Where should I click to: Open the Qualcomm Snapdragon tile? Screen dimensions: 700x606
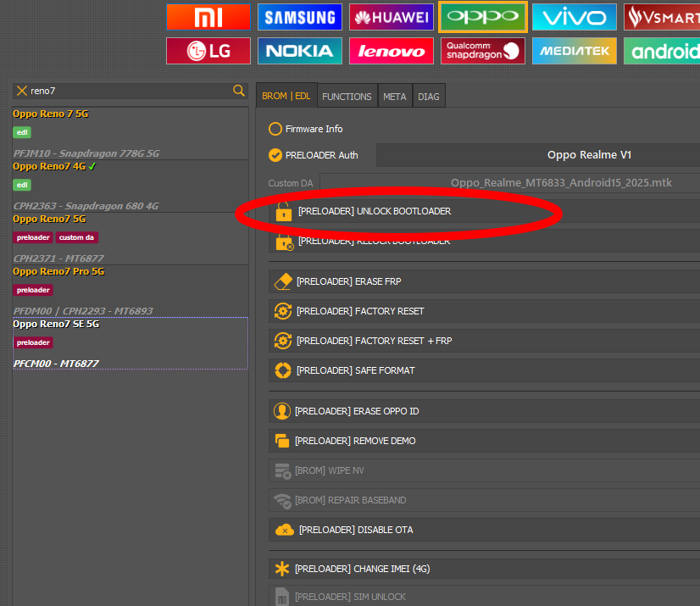tap(482, 51)
